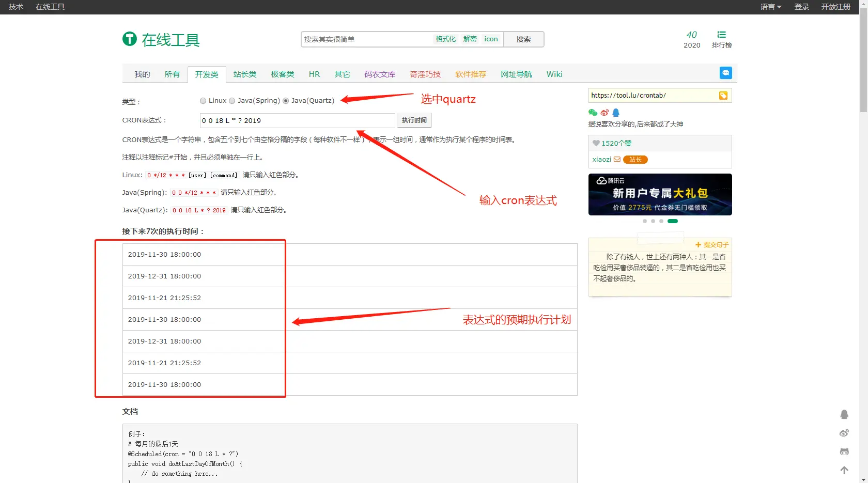
Task: Click the 搜索 search button
Action: pos(523,39)
